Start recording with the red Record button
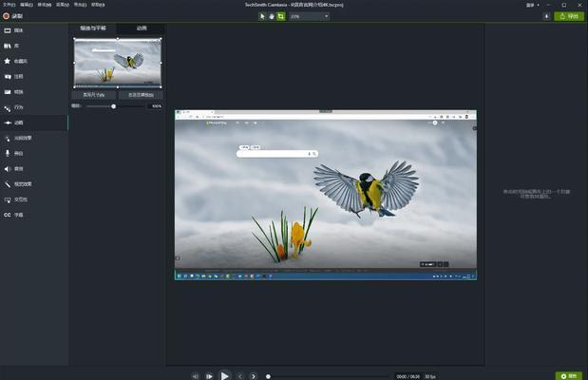 click(x=12, y=16)
